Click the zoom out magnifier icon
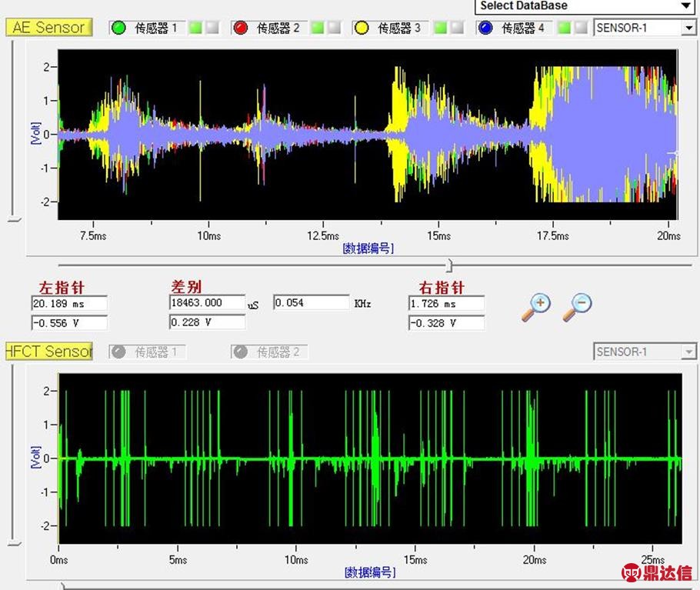Image resolution: width=700 pixels, height=590 pixels. click(577, 308)
